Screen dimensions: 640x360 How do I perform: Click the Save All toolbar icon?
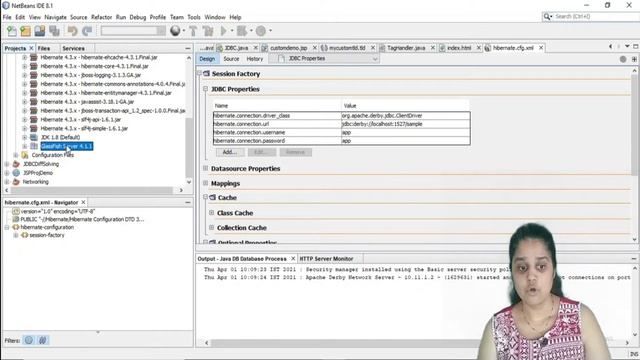(54, 31)
